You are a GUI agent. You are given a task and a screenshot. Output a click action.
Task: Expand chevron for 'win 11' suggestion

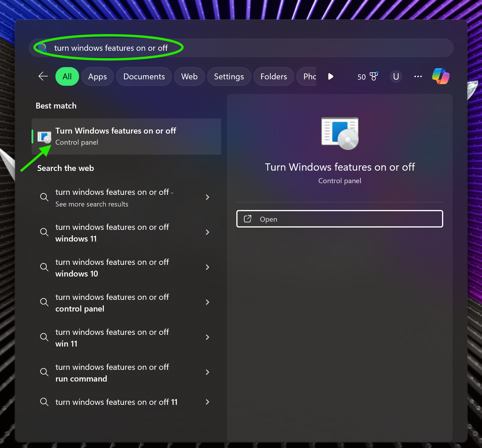[x=207, y=337]
